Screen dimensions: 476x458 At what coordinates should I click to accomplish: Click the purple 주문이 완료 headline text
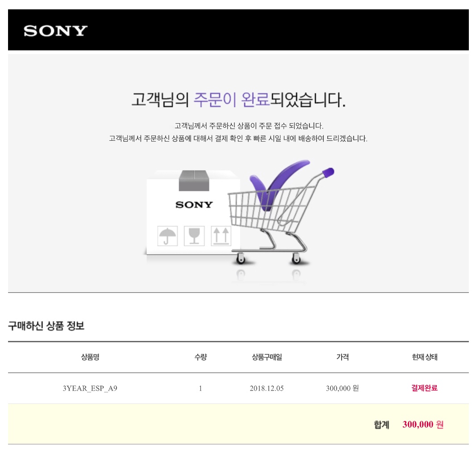pos(232,100)
